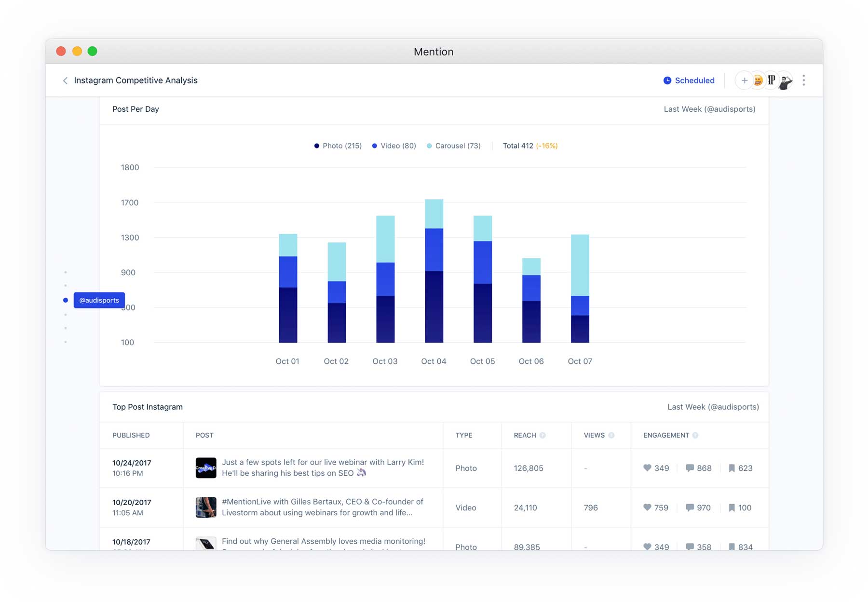Toggle the Carousel (73) legend series
This screenshot has width=868, height=602.
tap(454, 146)
